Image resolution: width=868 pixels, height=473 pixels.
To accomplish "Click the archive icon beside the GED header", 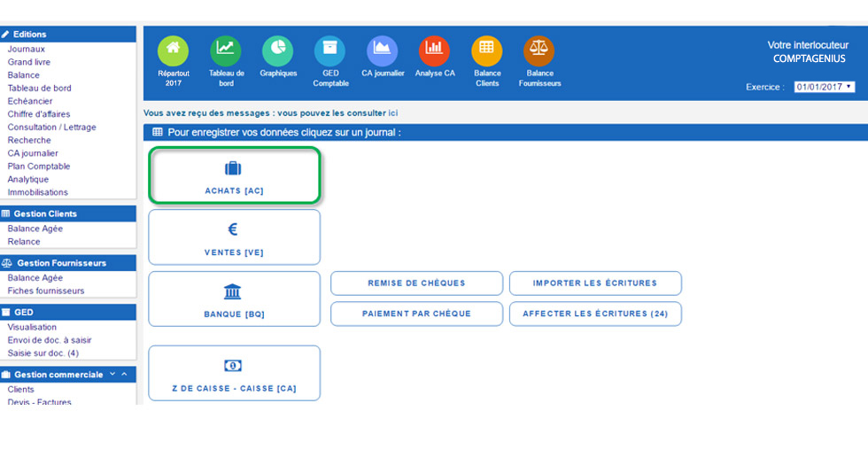I will 6,313.
